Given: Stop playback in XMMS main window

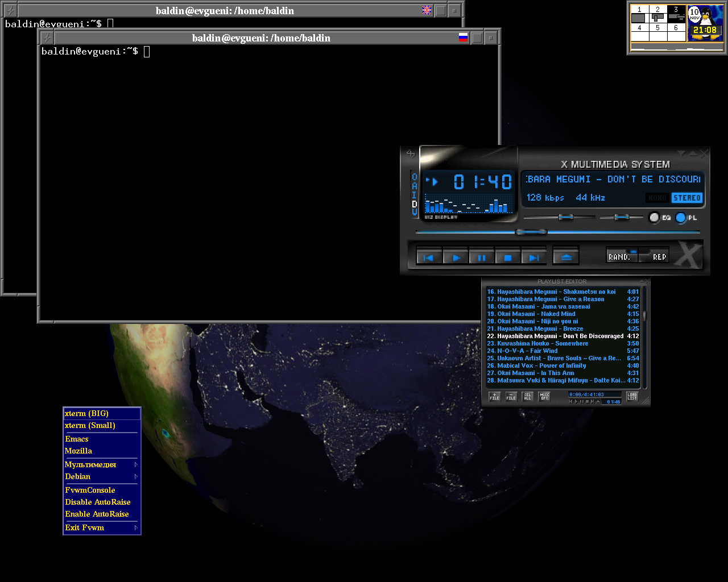Looking at the screenshot, I should (x=507, y=257).
